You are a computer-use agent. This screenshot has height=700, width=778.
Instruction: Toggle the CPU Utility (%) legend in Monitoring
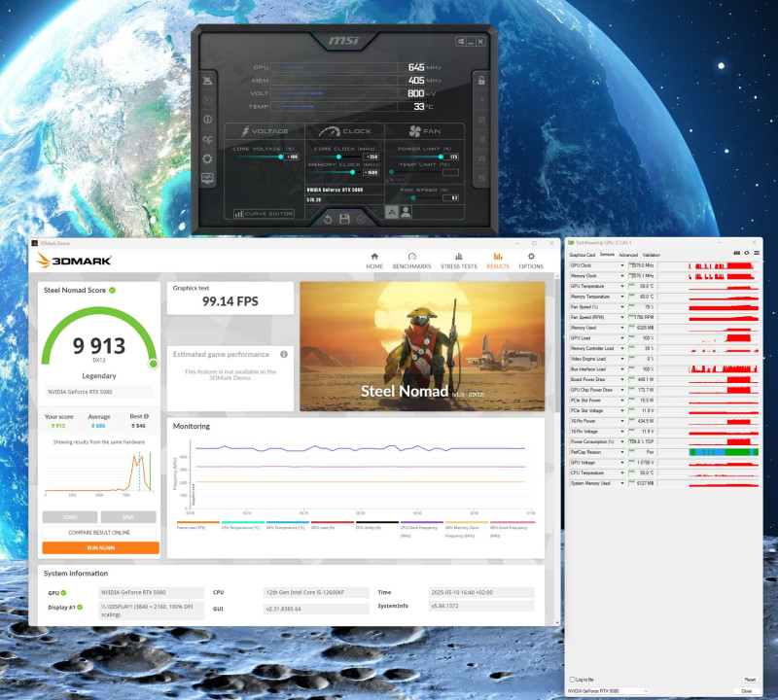coord(376,525)
